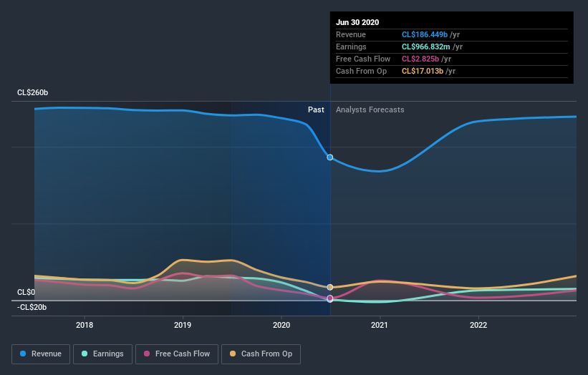The image size is (588, 375).
Task: Click the Earnings row label in tooltip
Action: (351, 47)
